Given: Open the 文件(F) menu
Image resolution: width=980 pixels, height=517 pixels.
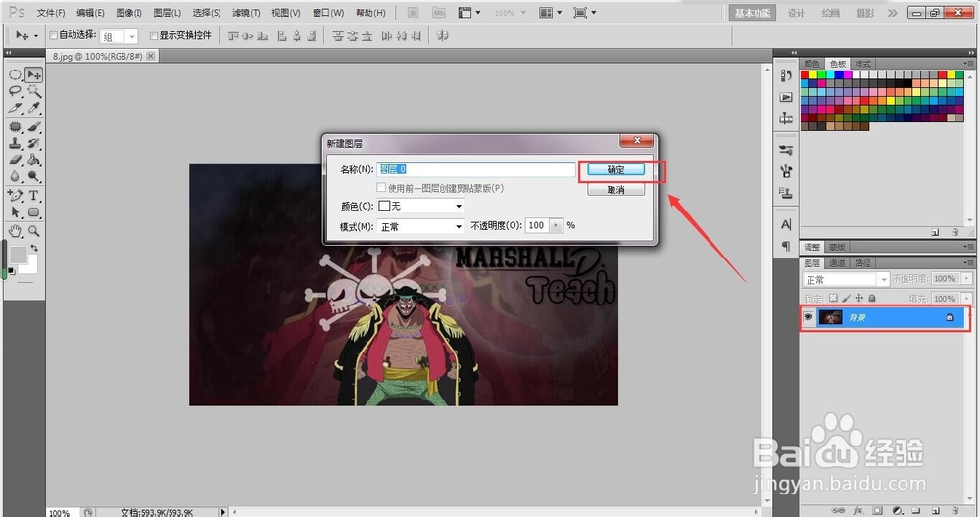Looking at the screenshot, I should 51,13.
